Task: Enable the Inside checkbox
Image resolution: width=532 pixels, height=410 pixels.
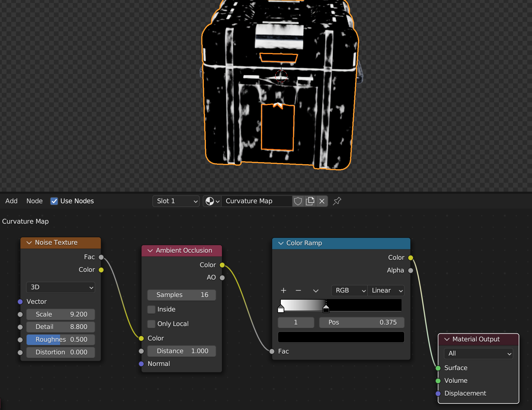Action: point(151,309)
